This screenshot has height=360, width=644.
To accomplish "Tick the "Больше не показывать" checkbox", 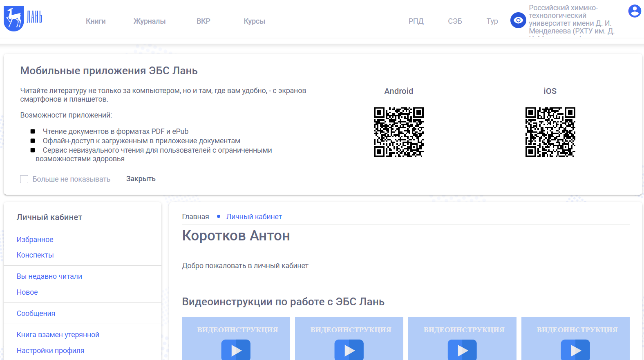I will click(24, 179).
